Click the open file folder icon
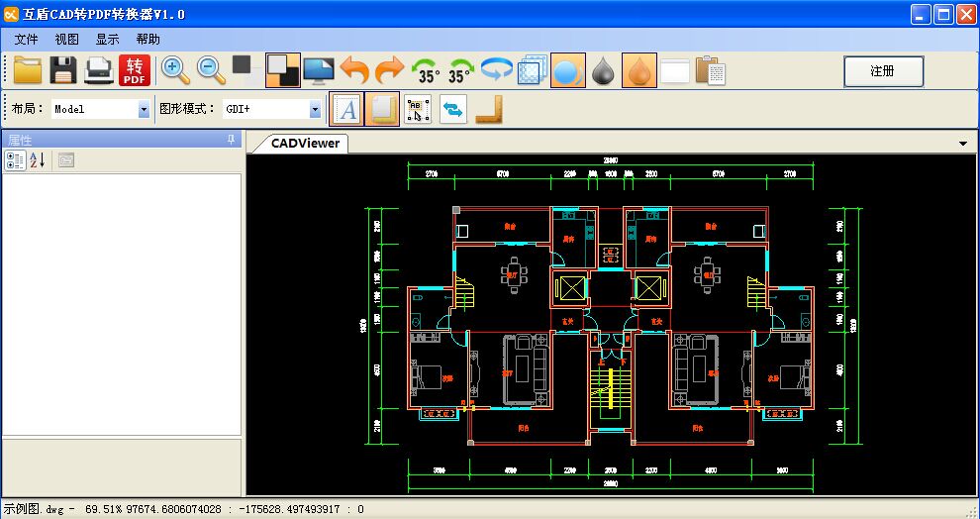This screenshot has height=519, width=980. 28,70
